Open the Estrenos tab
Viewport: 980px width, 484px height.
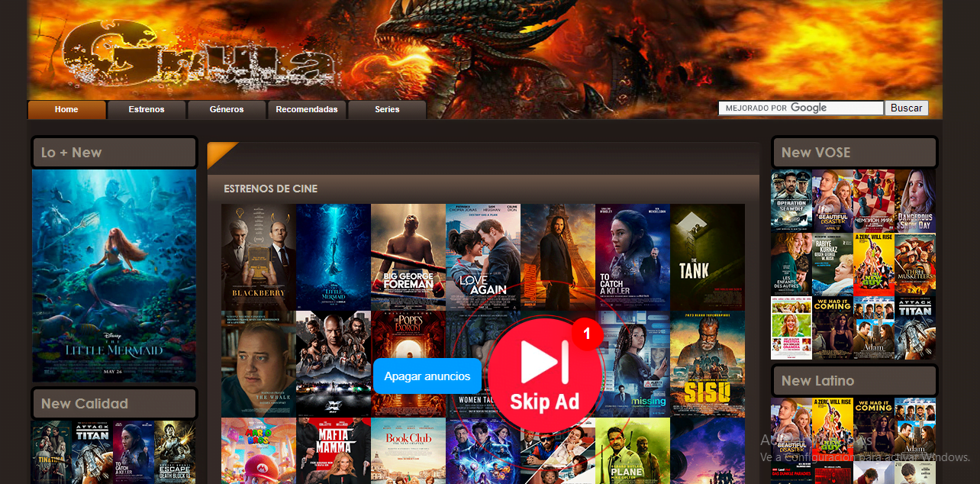tap(147, 110)
